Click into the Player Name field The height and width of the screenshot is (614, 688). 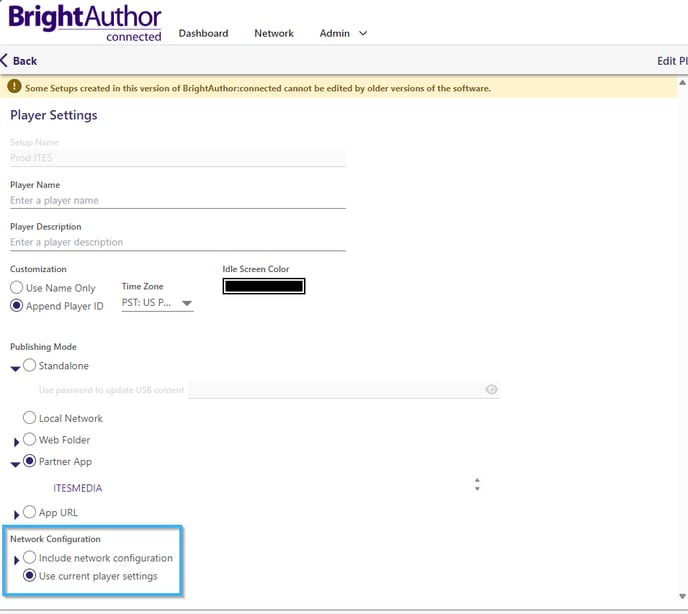[178, 201]
